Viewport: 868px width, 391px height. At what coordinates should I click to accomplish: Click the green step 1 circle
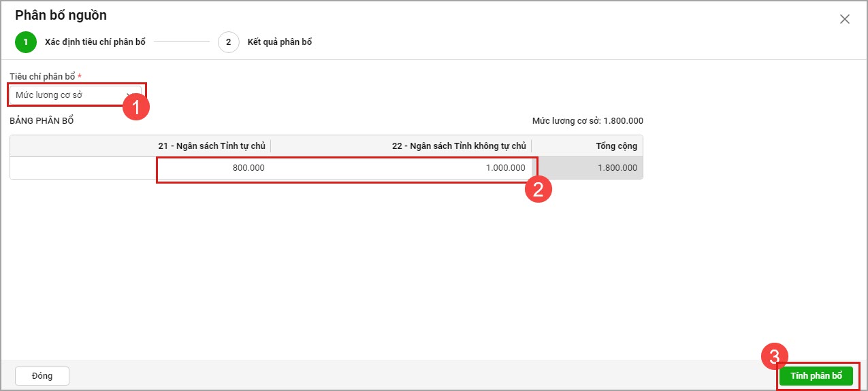(x=25, y=42)
